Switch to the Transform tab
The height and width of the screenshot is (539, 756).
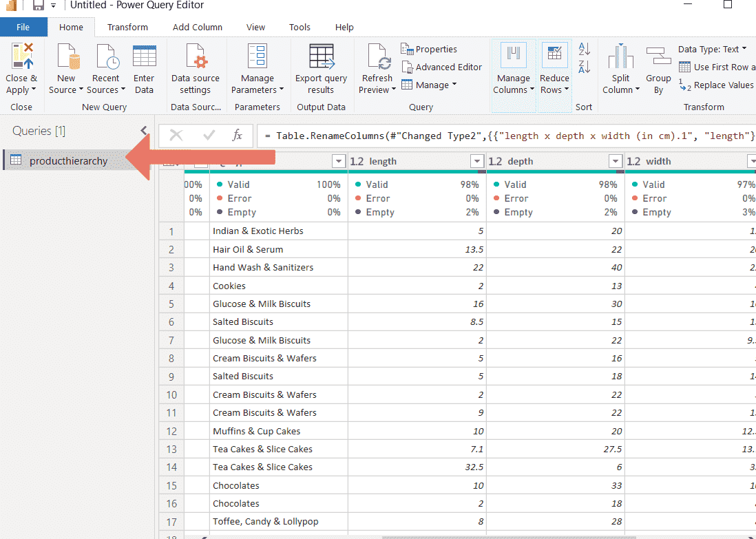point(127,28)
